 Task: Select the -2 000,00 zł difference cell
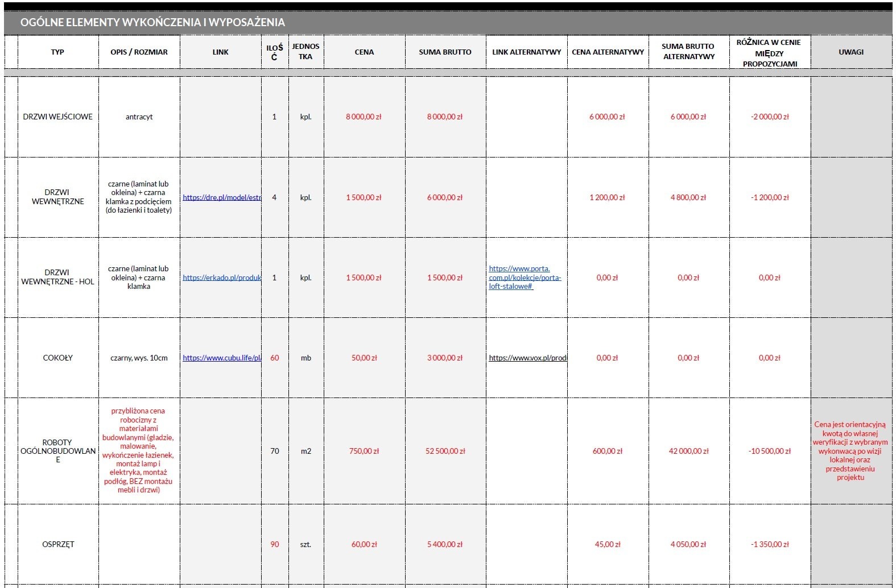[x=770, y=117]
